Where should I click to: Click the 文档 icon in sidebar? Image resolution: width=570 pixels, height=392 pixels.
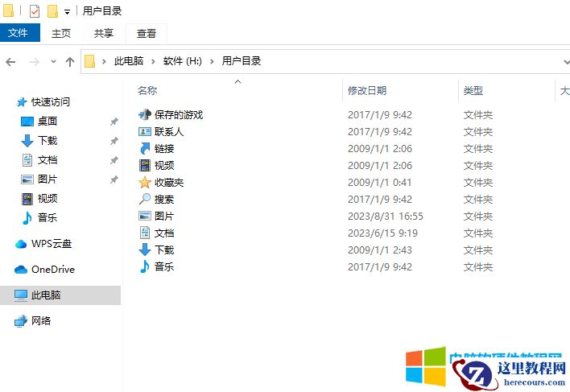click(x=27, y=160)
